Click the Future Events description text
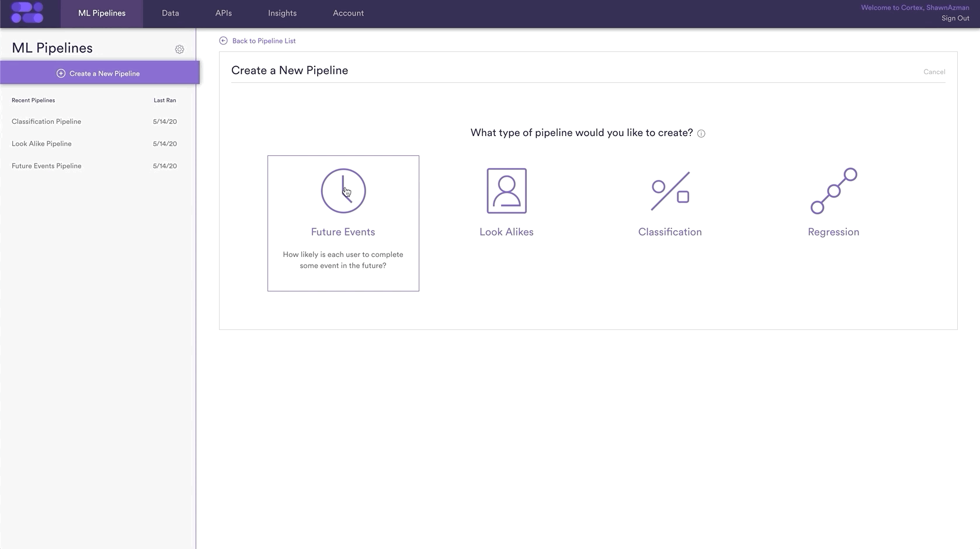 (343, 260)
